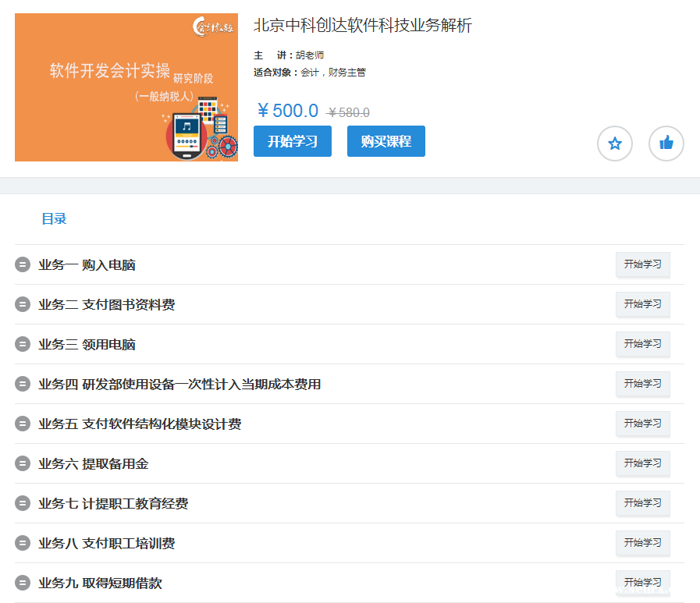Viewport: 700px width, 603px height.
Task: Click the round icon beside 业务一 购入电脑
Action: click(23, 264)
